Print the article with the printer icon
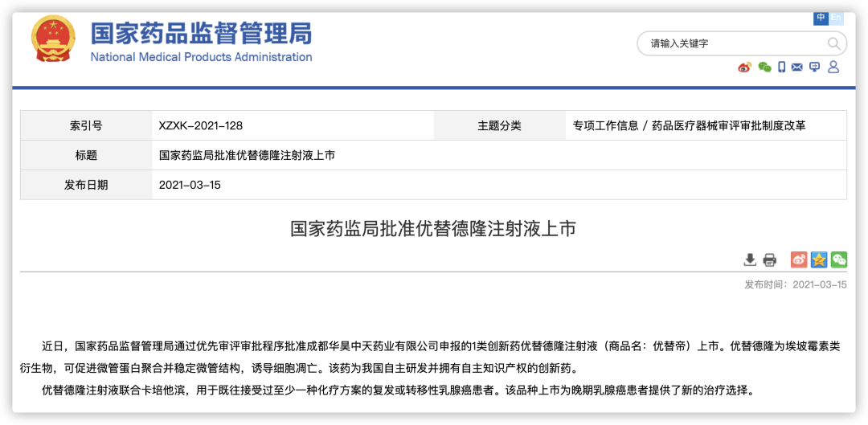Image resolution: width=868 pixels, height=425 pixels. 770,259
